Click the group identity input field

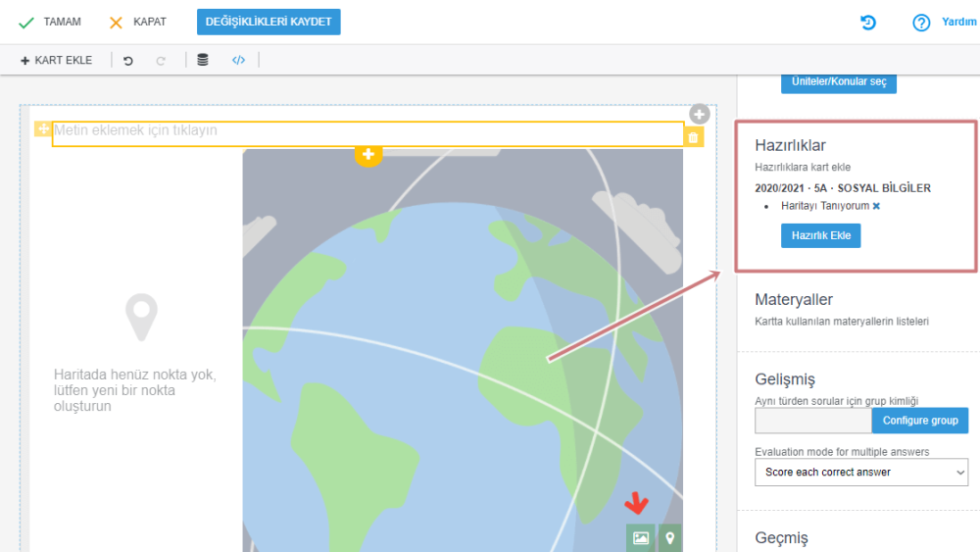(x=813, y=421)
